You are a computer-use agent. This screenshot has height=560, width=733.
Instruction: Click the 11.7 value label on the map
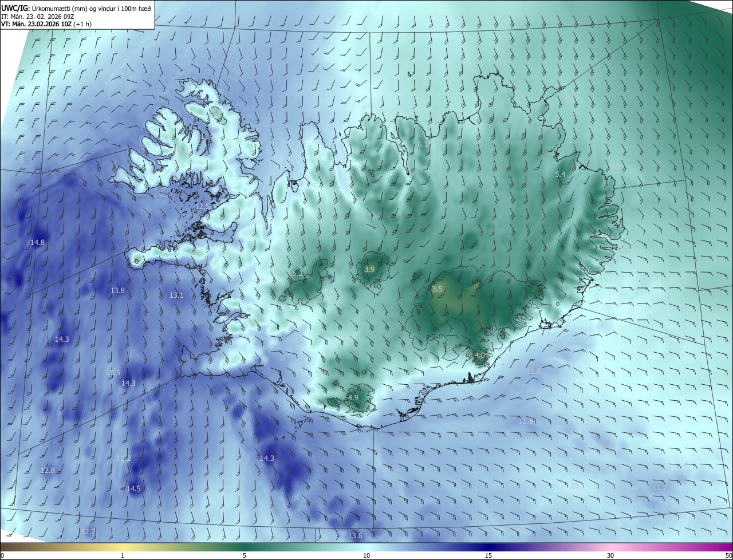tap(659, 487)
